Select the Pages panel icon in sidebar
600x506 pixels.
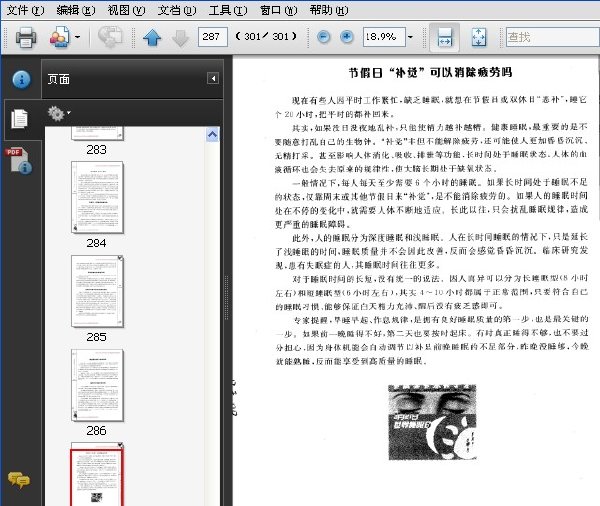[x=20, y=119]
